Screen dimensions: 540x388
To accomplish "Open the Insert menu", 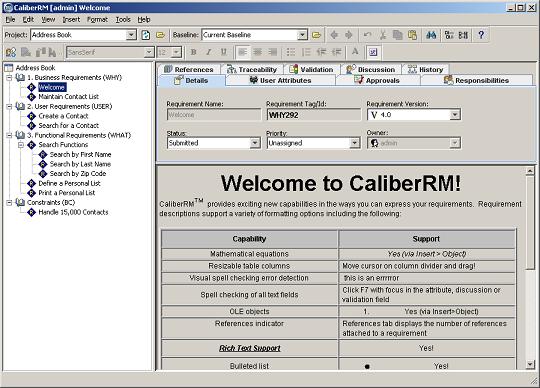I will click(71, 20).
